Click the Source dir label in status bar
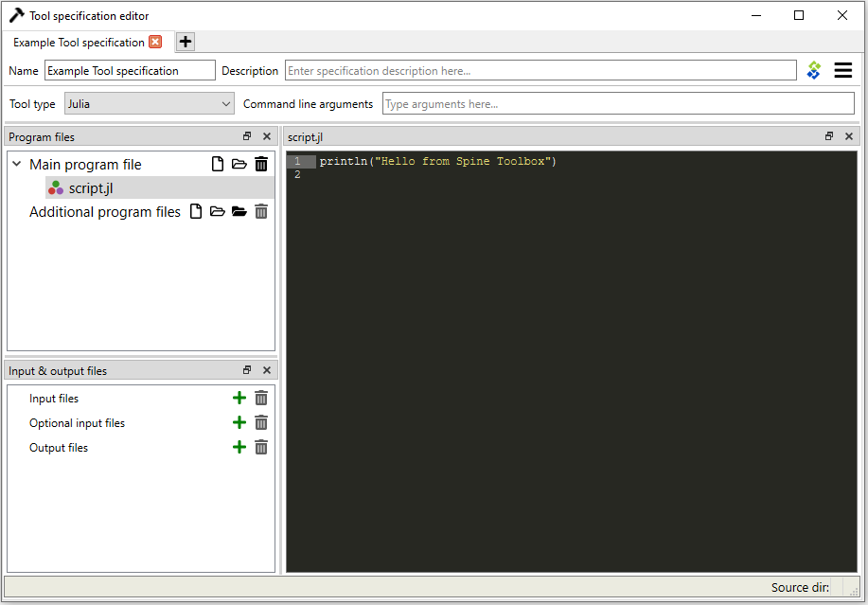The image size is (868, 605). [800, 587]
